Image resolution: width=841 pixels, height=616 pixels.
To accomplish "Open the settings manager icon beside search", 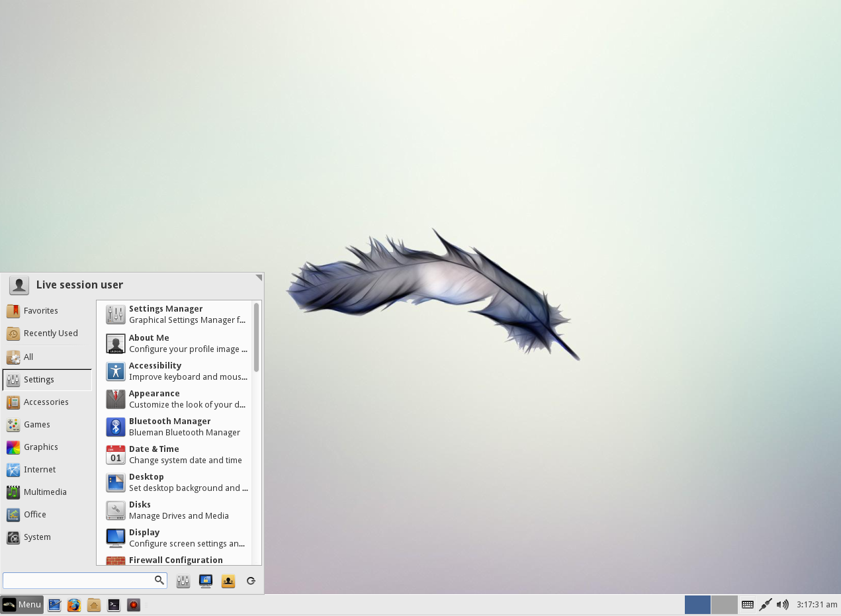I will pyautogui.click(x=183, y=581).
